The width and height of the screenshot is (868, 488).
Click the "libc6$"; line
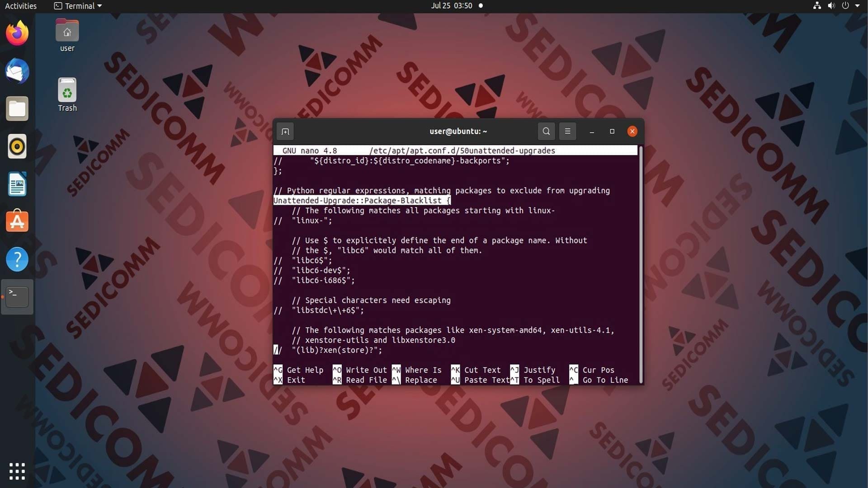[x=302, y=260]
